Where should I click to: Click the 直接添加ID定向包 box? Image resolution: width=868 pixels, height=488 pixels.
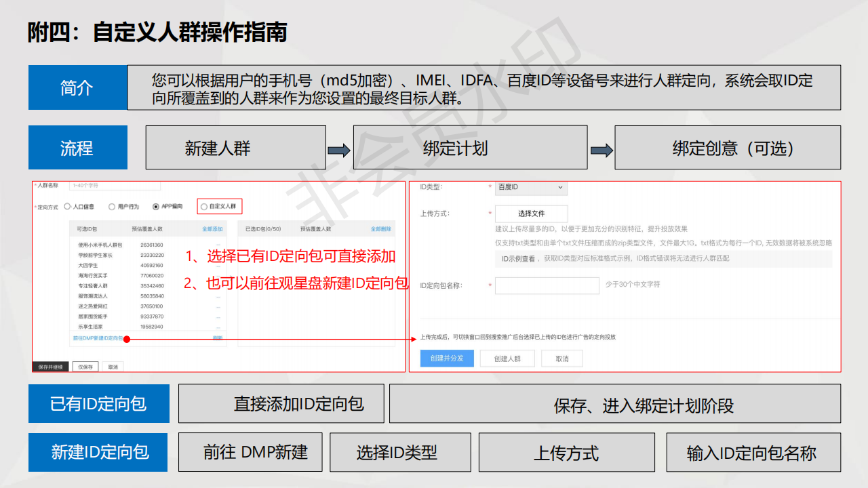pos(281,404)
